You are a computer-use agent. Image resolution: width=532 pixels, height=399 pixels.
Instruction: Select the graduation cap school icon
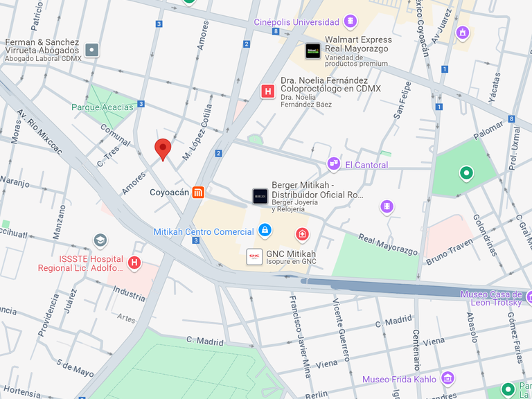(x=100, y=240)
